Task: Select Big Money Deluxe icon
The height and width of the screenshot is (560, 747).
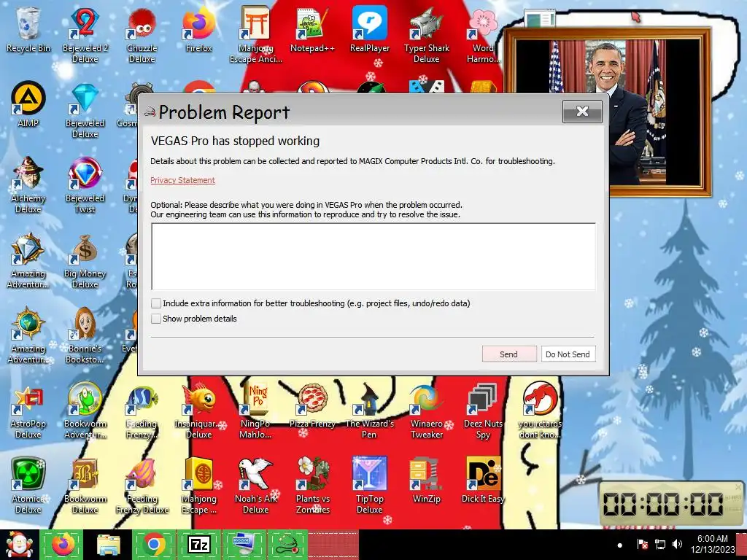Action: 85,261
